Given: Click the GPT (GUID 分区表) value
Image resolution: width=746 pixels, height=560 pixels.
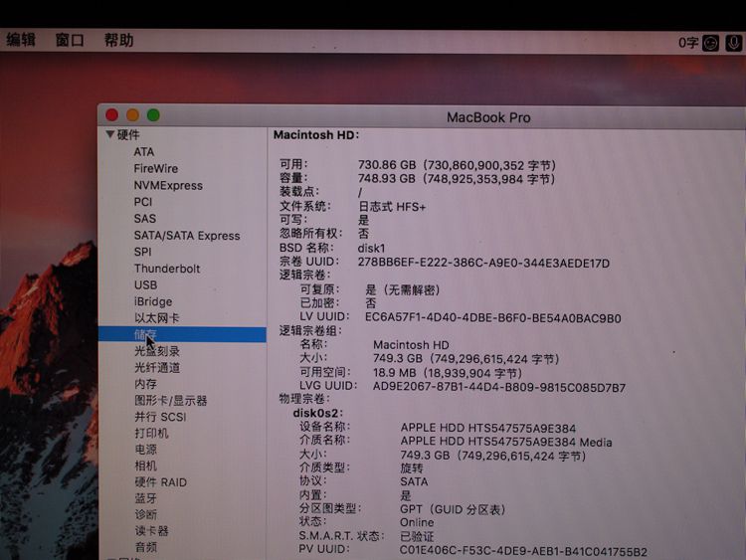Looking at the screenshot, I should click(453, 509).
